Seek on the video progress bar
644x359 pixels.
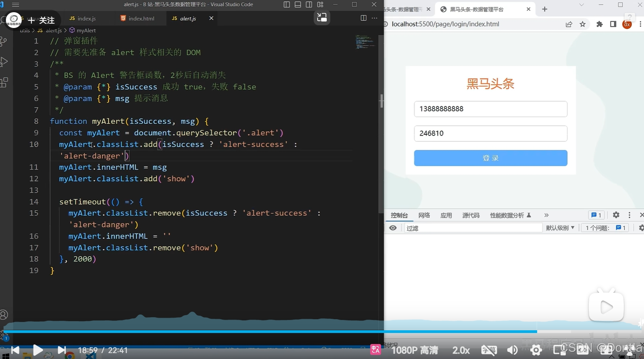coord(322,332)
